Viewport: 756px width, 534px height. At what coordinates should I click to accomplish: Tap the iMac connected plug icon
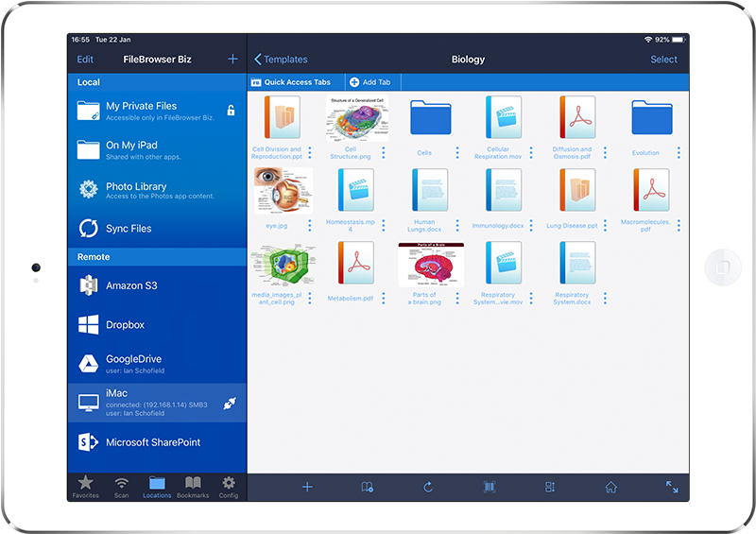click(x=230, y=404)
